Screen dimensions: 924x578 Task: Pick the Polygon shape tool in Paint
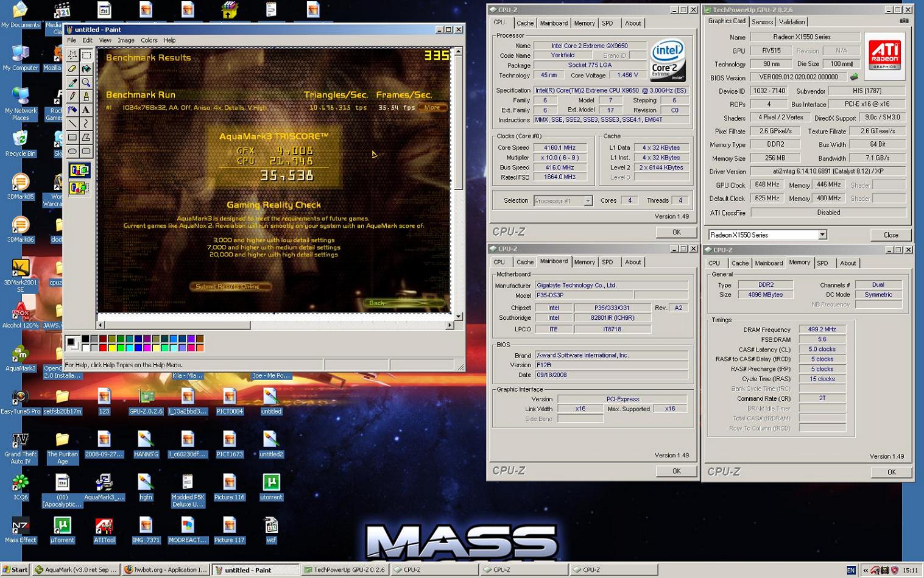coord(86,138)
